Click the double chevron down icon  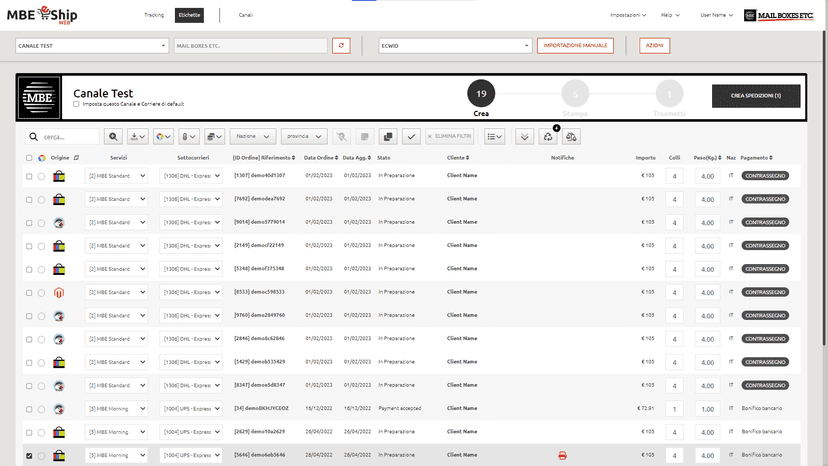click(x=524, y=137)
